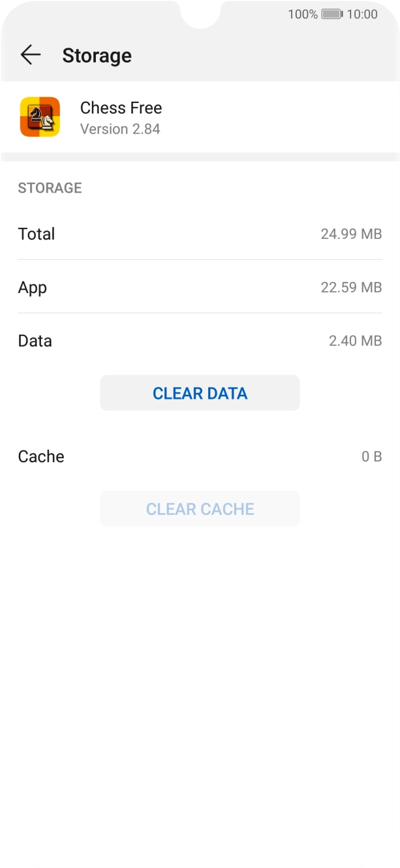Select the Data label

(35, 341)
